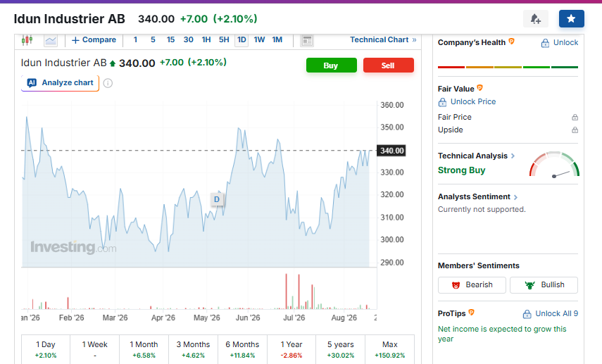Image resolution: width=602 pixels, height=364 pixels.
Task: Switch to area chart type icon
Action: click(x=51, y=40)
